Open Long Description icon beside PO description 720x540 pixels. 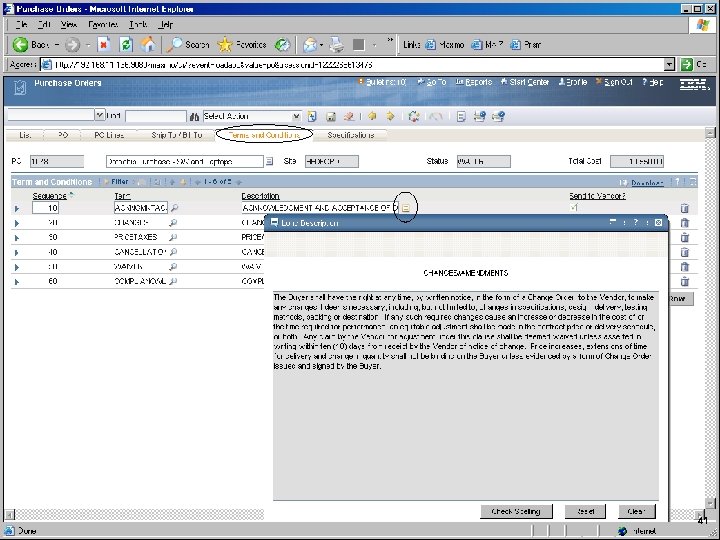click(x=270, y=161)
